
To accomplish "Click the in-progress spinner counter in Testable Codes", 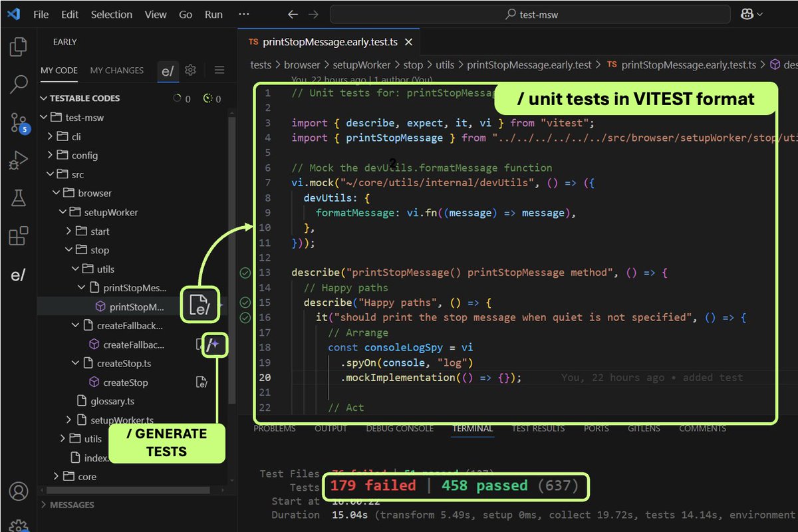I will click(182, 98).
